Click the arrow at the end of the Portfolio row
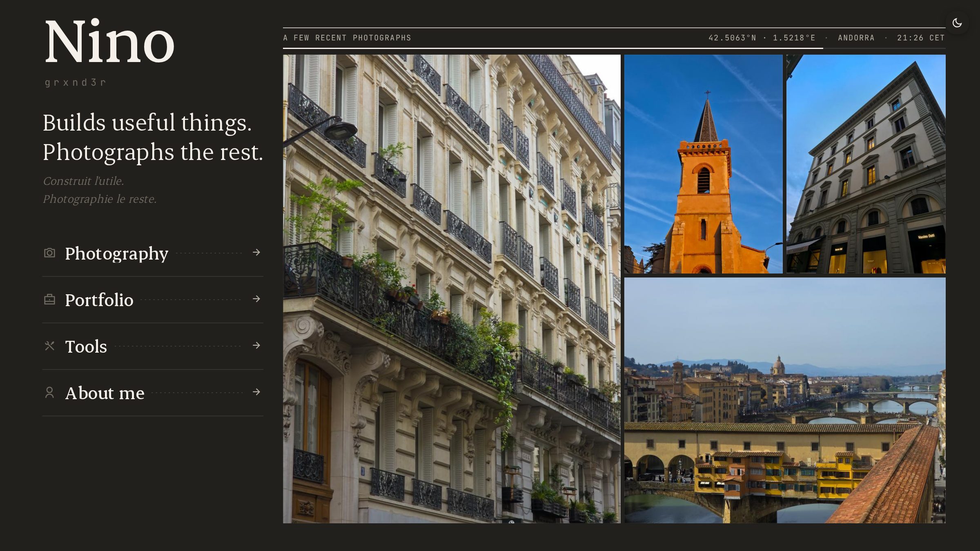Image resolution: width=980 pixels, height=551 pixels. click(x=256, y=299)
